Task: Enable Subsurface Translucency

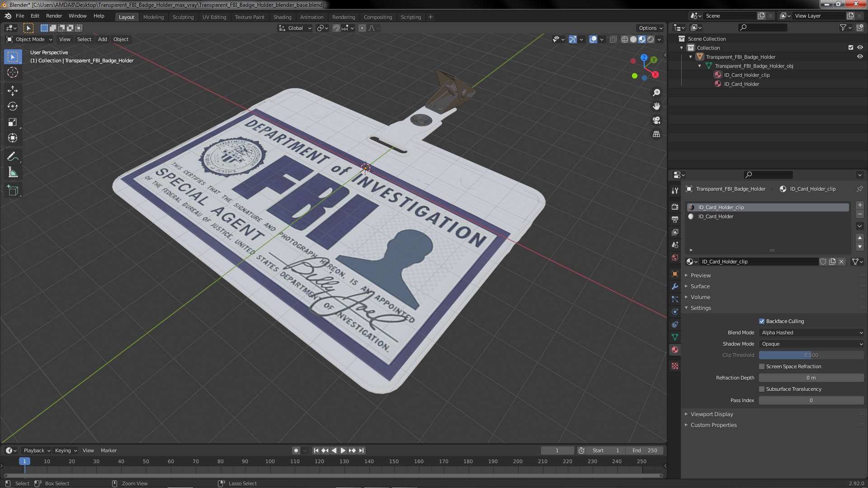Action: (x=762, y=389)
